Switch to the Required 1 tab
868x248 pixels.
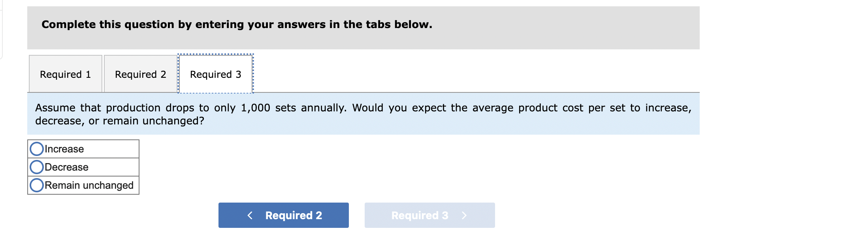(66, 74)
